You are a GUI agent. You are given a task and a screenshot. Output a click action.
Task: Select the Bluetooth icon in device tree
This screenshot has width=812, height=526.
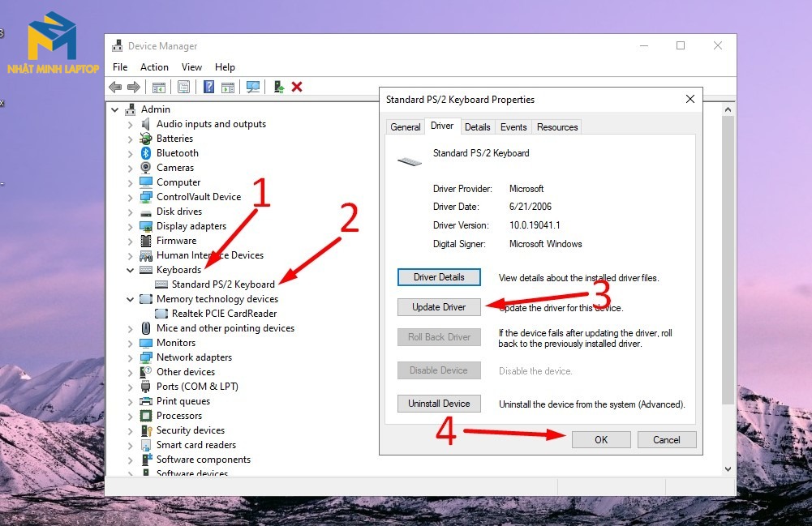[x=146, y=153]
